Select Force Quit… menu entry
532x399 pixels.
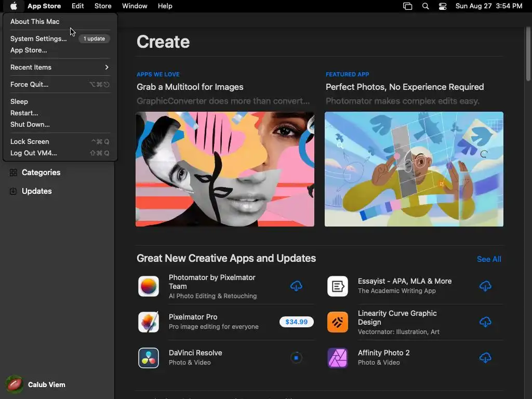coord(60,85)
